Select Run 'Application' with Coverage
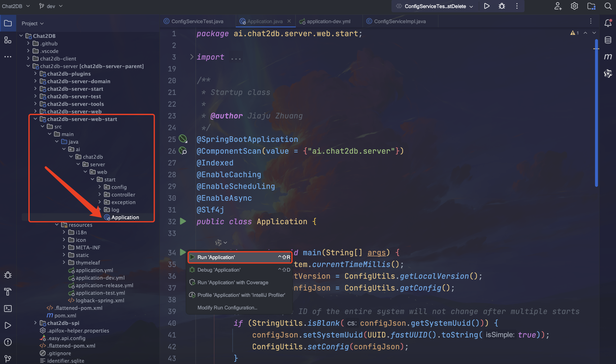This screenshot has width=616, height=364. 240,282
